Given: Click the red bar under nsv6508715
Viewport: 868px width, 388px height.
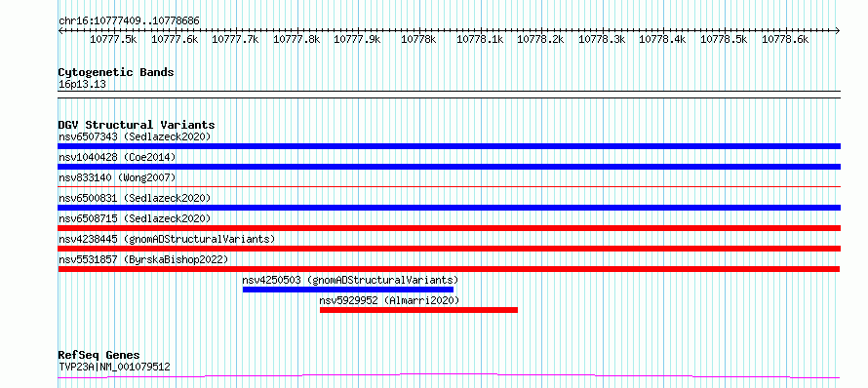Looking at the screenshot, I should coord(449,228).
